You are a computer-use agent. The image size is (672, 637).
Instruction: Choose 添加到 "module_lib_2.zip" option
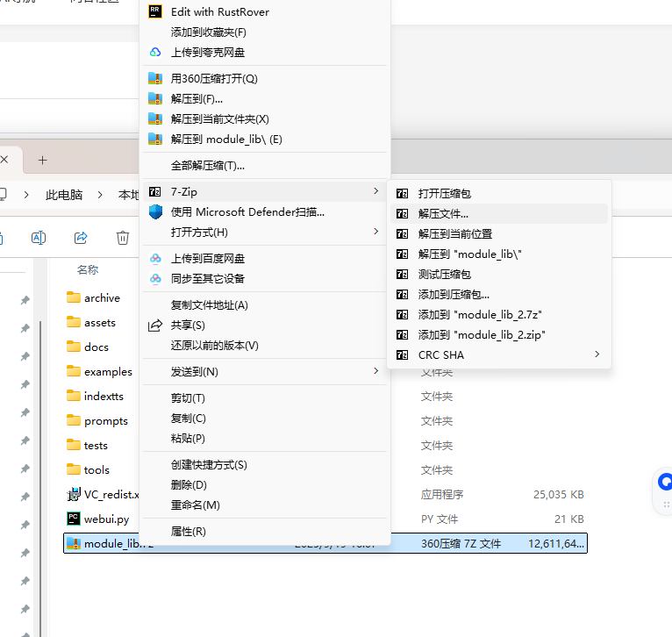tap(482, 334)
